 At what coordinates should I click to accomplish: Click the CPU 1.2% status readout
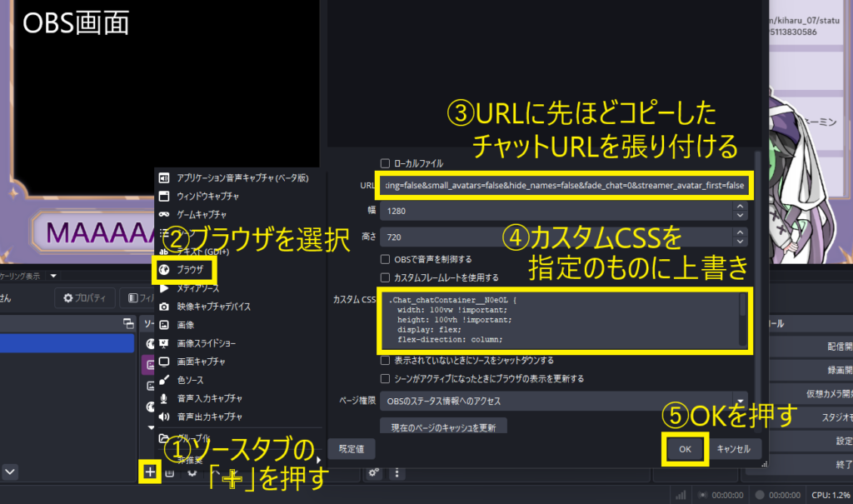[831, 495]
